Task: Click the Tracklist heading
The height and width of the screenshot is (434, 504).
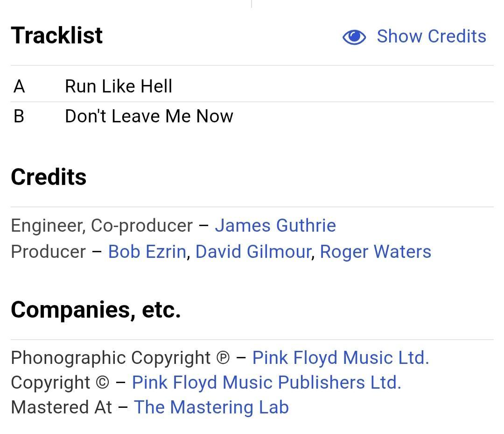Action: pyautogui.click(x=57, y=36)
